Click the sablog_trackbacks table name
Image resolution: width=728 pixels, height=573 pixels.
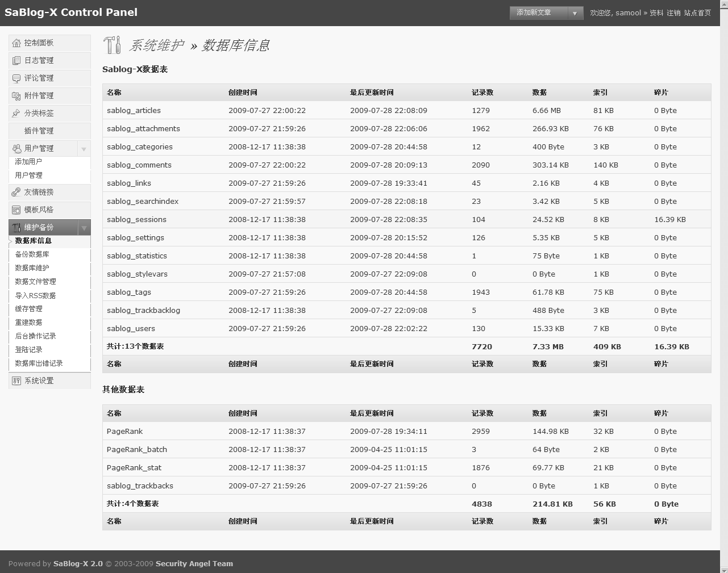point(140,486)
